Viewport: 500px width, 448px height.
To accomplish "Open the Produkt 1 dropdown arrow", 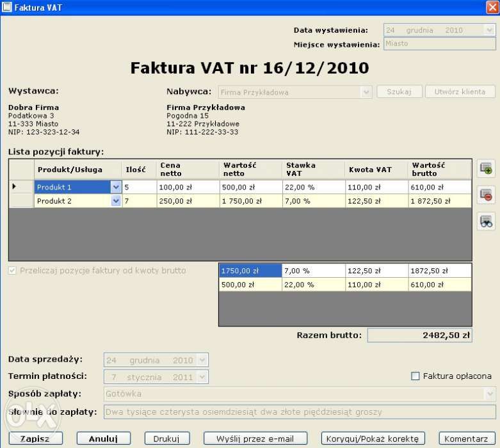I will 116,187.
